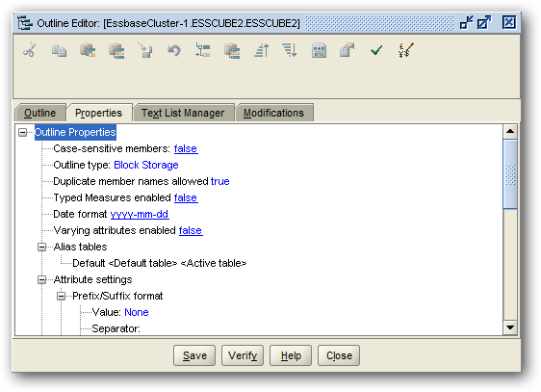This screenshot has height=392, width=541.
Task: Close the Outline Editor window with X
Action: click(x=509, y=22)
